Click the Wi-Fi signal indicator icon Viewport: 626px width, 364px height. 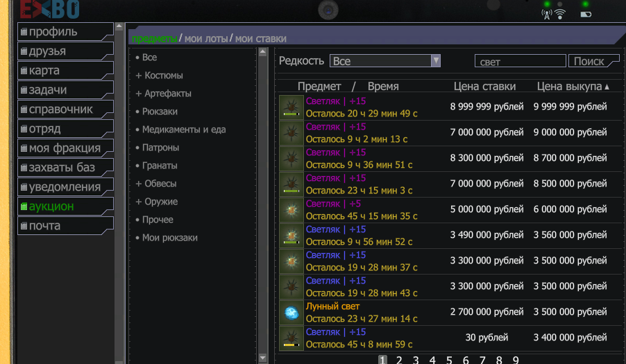(x=560, y=15)
